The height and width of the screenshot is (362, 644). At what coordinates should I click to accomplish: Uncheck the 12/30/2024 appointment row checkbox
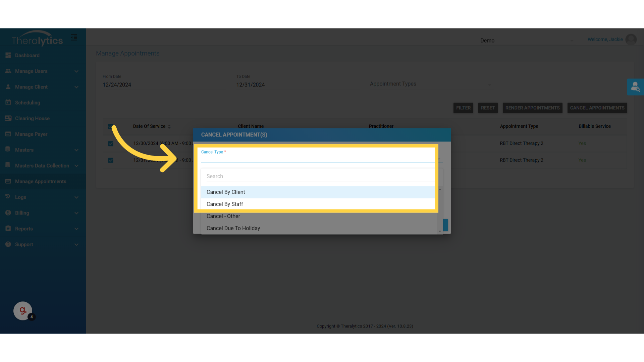coord(111,143)
